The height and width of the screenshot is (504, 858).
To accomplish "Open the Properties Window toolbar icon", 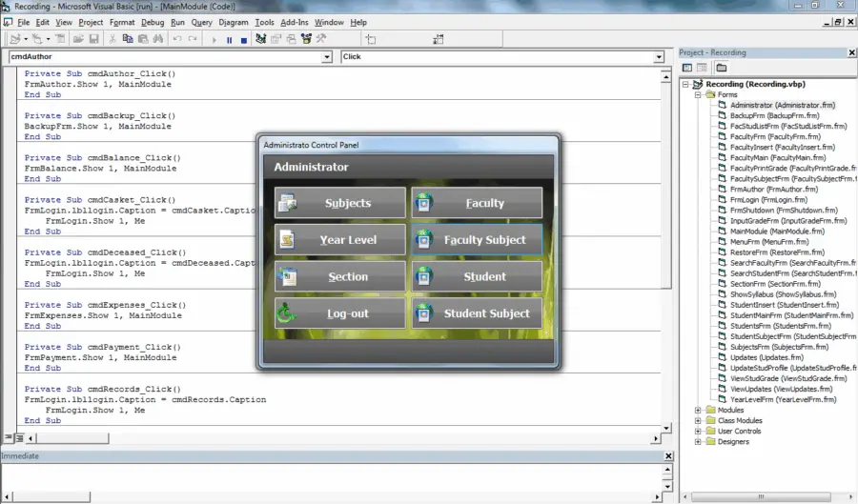I will [x=276, y=39].
